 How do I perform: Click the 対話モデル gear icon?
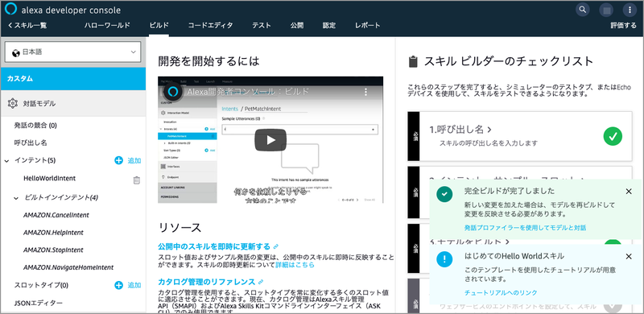click(x=13, y=104)
